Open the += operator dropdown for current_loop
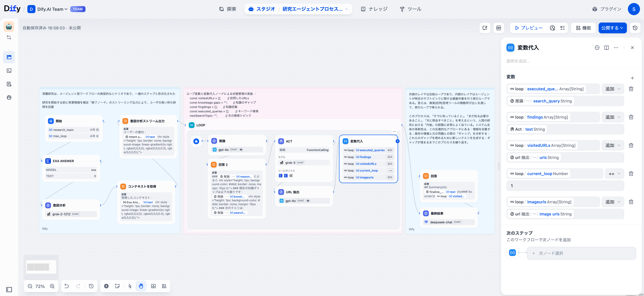The image size is (644, 296). click(614, 174)
